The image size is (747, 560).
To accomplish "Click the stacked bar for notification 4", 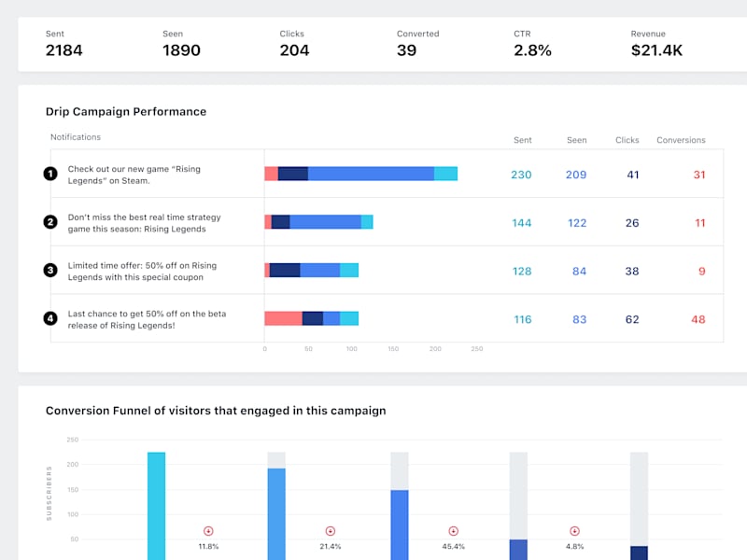I will click(x=312, y=318).
